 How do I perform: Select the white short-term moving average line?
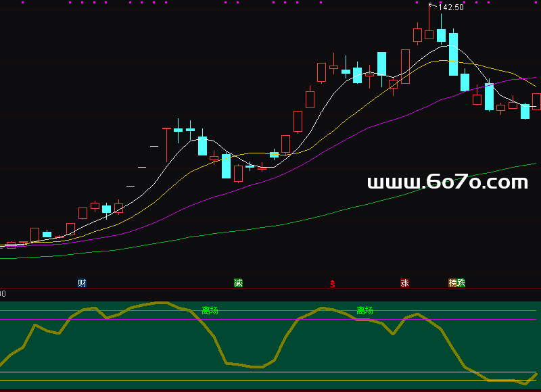coord(325,101)
